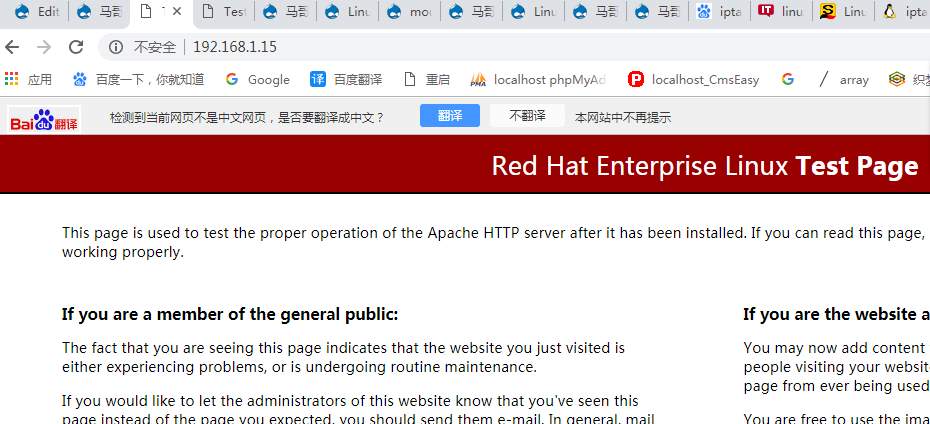Switch to the mou tab

(409, 11)
